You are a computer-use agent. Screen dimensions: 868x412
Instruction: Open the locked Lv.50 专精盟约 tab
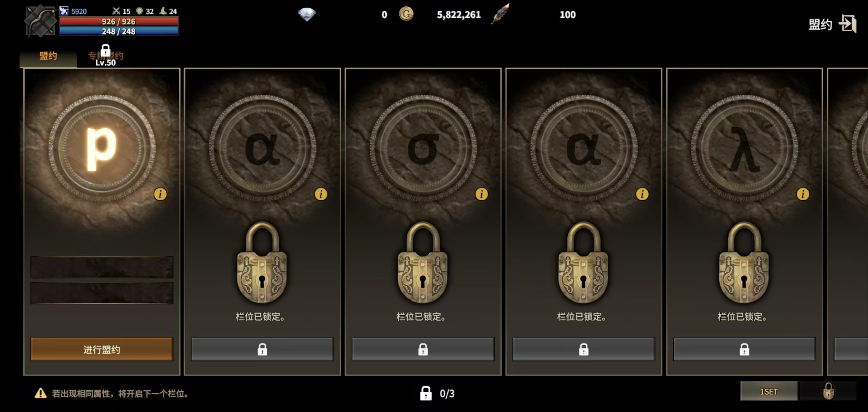(x=105, y=55)
